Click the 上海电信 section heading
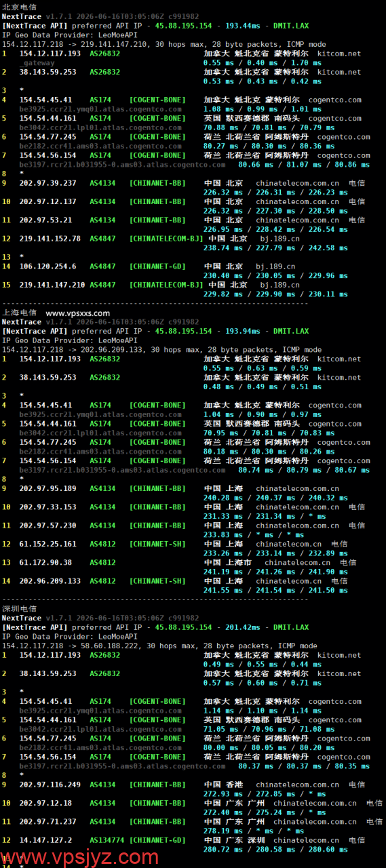386x868 pixels. (20, 313)
